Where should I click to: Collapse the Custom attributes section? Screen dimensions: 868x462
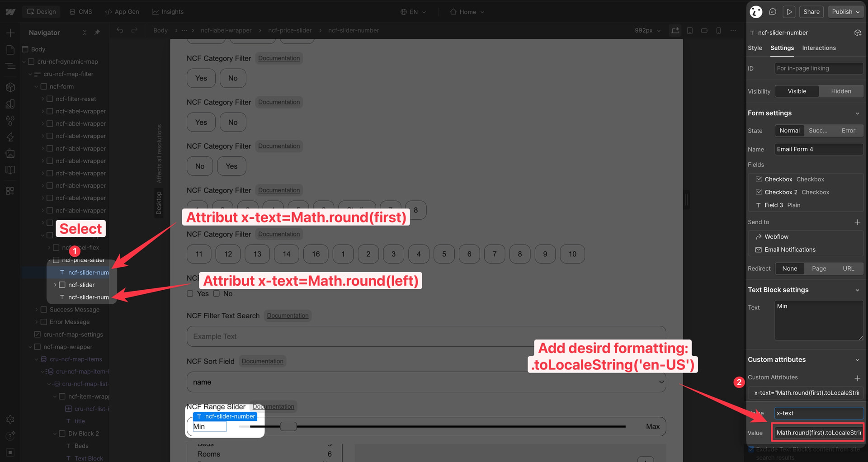click(857, 360)
